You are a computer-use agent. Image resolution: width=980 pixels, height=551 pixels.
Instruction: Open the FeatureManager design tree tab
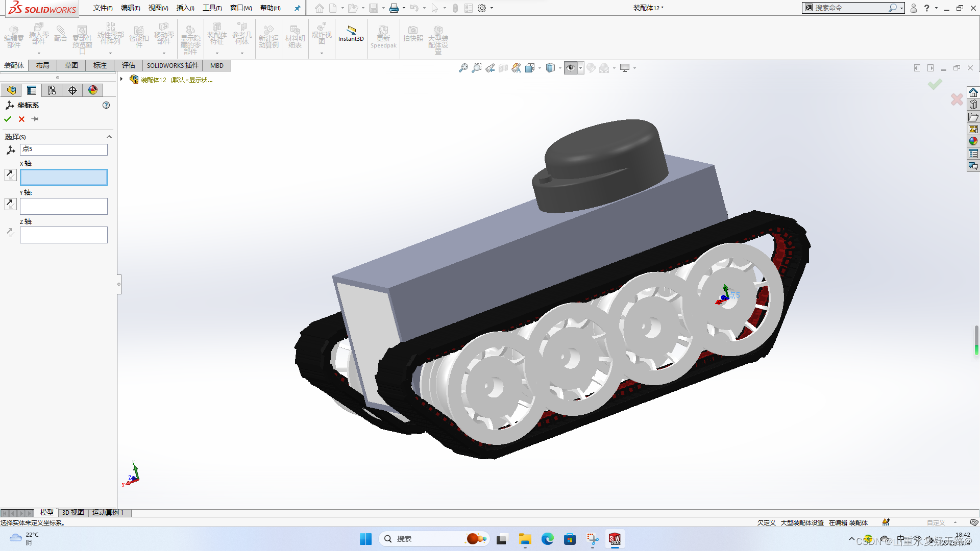pyautogui.click(x=11, y=90)
